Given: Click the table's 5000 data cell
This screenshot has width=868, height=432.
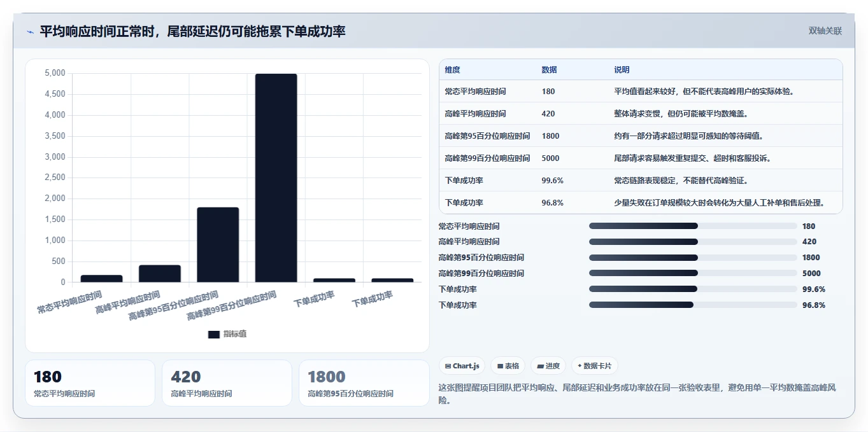Looking at the screenshot, I should [550, 158].
